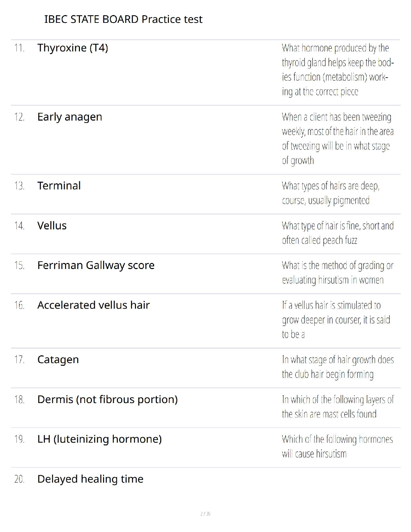Click the "Accelerated vellus hair" term
Viewport: 411px width, 532px height.
point(93,305)
